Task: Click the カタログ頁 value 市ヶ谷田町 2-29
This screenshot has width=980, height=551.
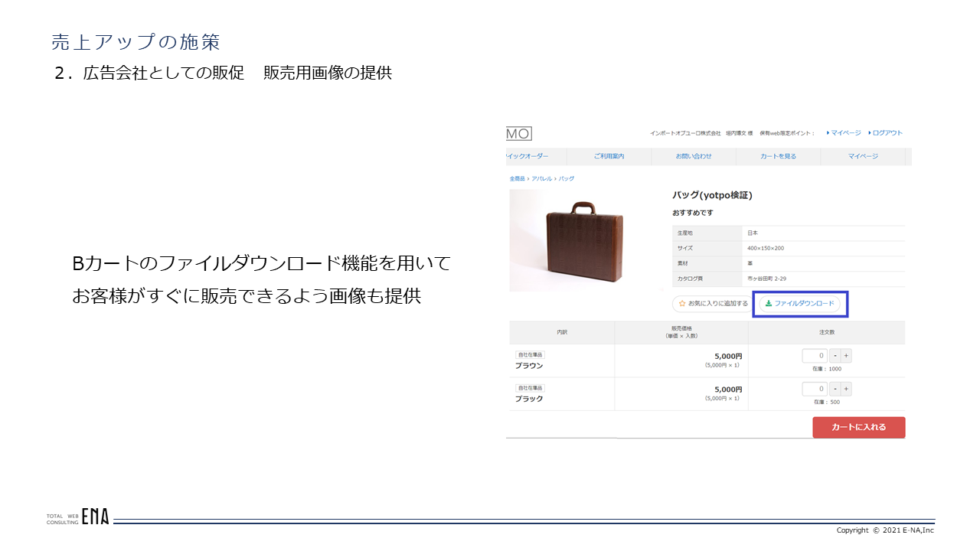Action: [767, 279]
